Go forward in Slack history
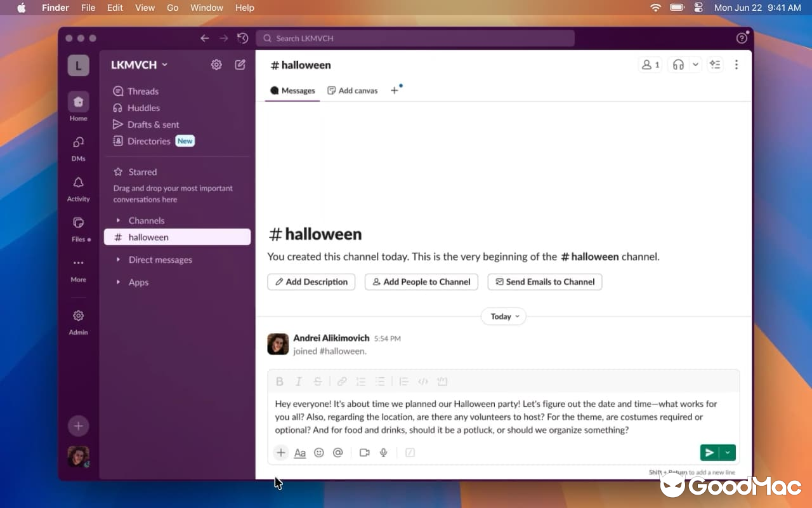Image resolution: width=812 pixels, height=508 pixels. tap(223, 38)
